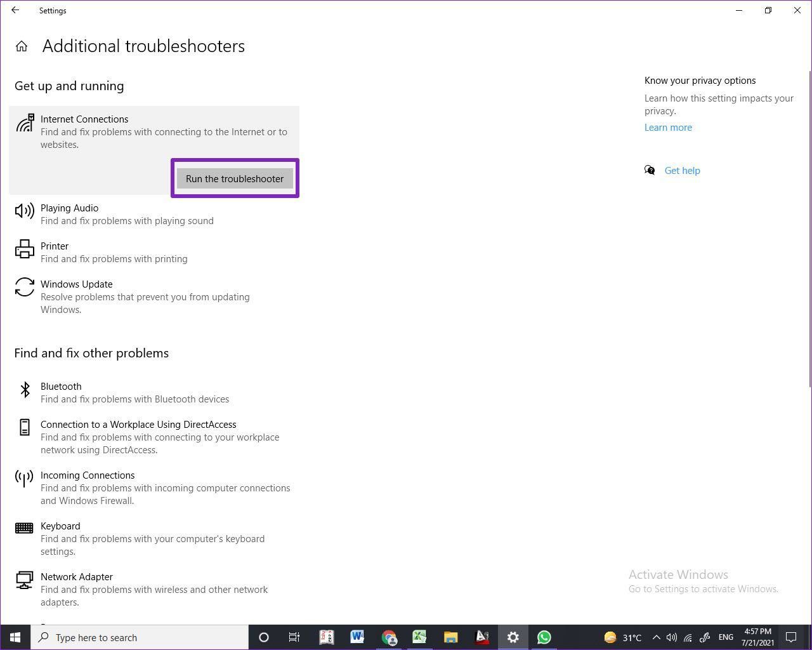Click the Playing Audio speaker icon
Image resolution: width=812 pixels, height=650 pixels.
(x=24, y=211)
